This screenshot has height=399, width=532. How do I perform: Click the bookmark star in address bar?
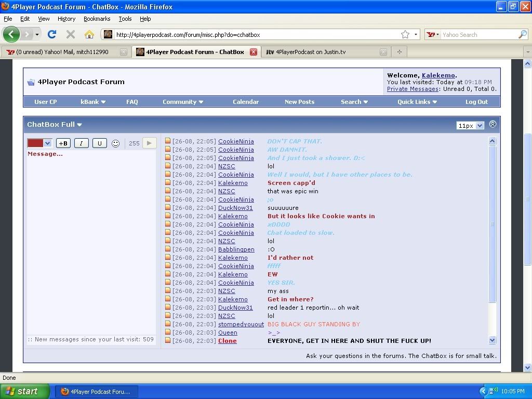click(x=405, y=34)
